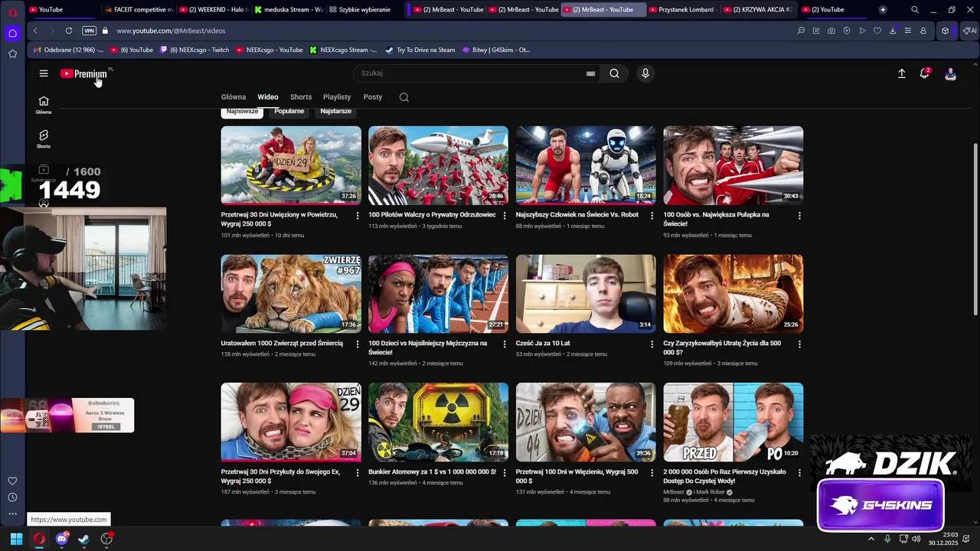This screenshot has height=551, width=980.
Task: Switch to the Playlisty channel tab
Action: (337, 97)
